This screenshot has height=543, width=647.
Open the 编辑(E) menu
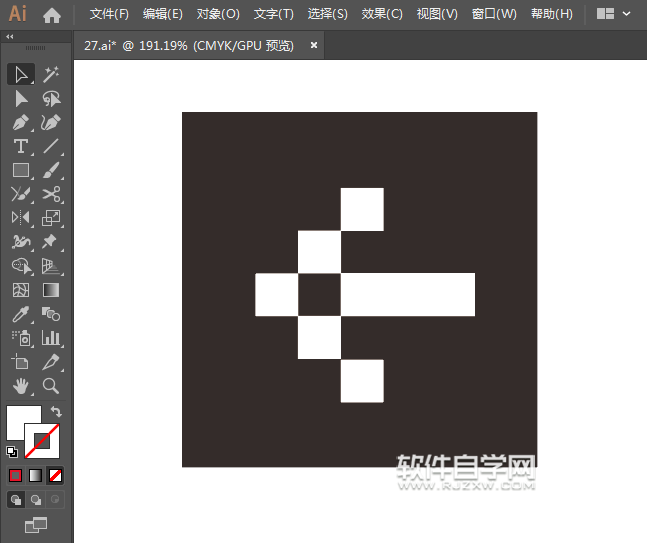click(163, 14)
